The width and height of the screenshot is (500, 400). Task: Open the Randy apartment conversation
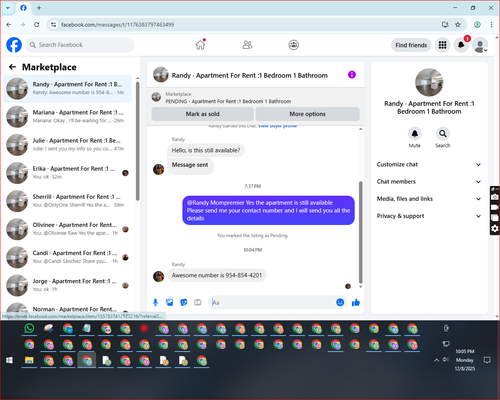point(68,88)
